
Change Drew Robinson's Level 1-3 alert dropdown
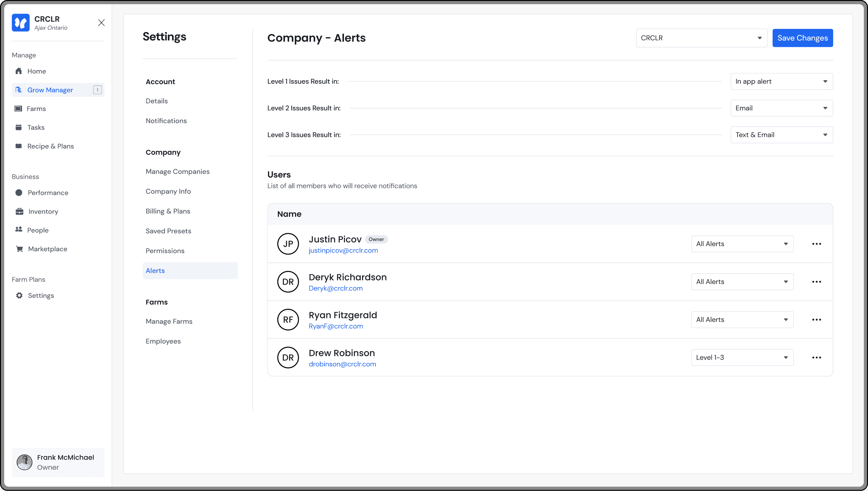point(742,357)
